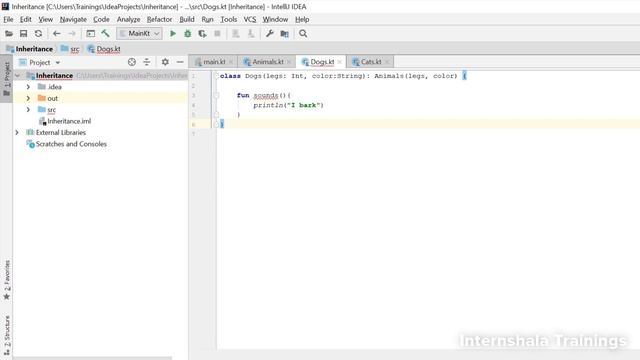Open the Analyze menu
640x360 pixels.
[128, 19]
